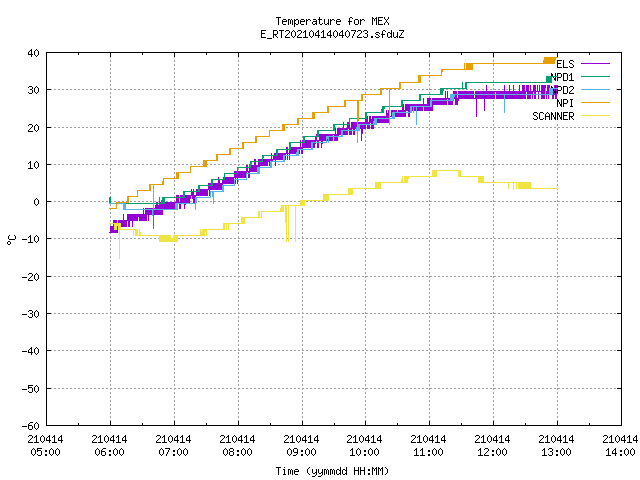Image resolution: width=640 pixels, height=480 pixels.
Task: Pick the green NPD1 legend line sample
Action: (x=595, y=77)
